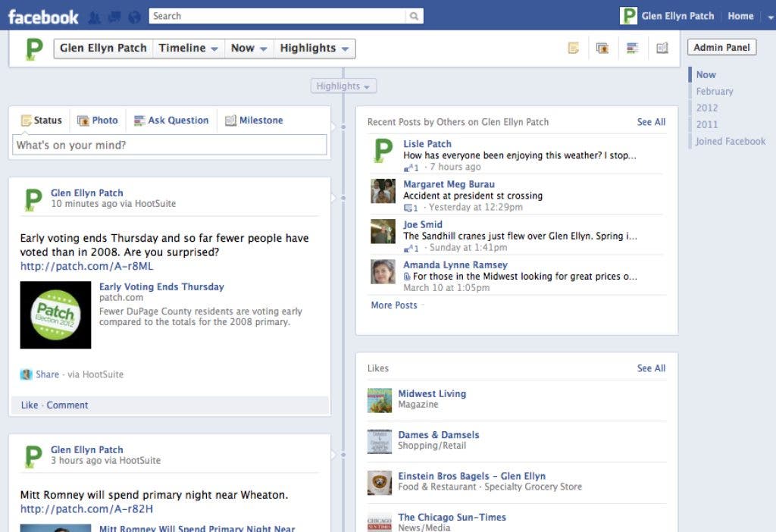Select the Photo composer tab

pos(98,120)
